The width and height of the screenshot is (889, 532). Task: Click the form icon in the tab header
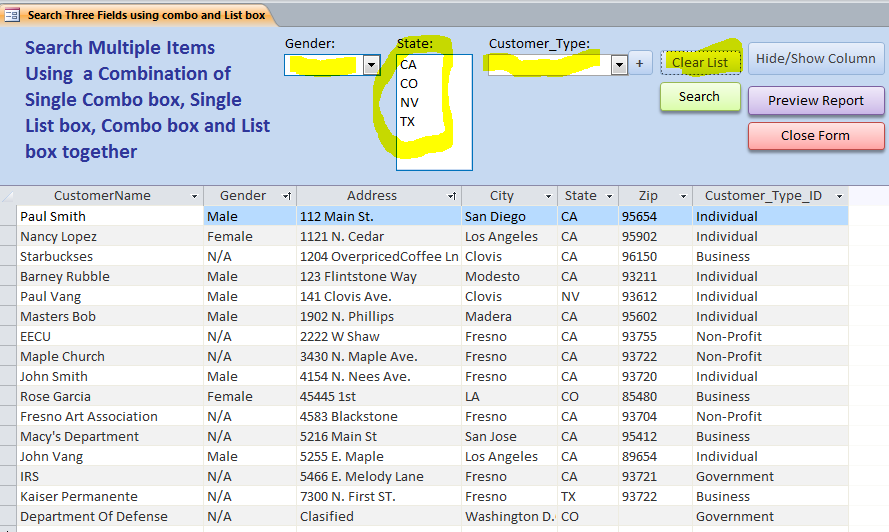[12, 15]
